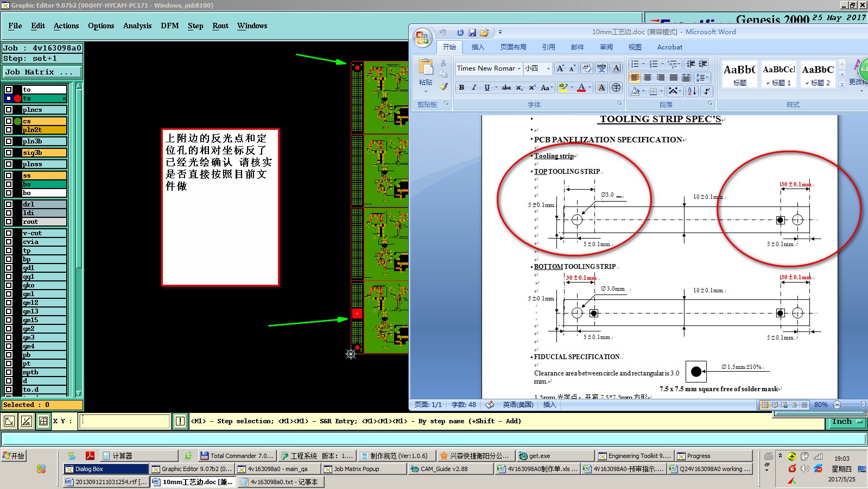
Task: Open the Times New Roman font dropdown
Action: [519, 68]
